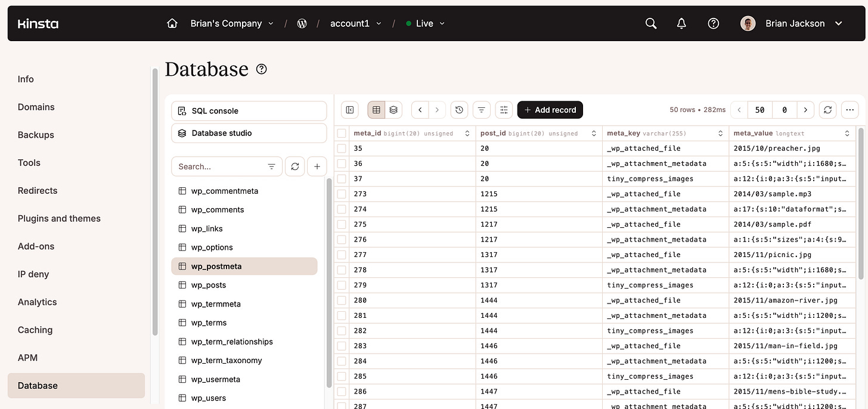Refresh the table results with the refresh icon
This screenshot has width=868, height=409.
tap(827, 110)
